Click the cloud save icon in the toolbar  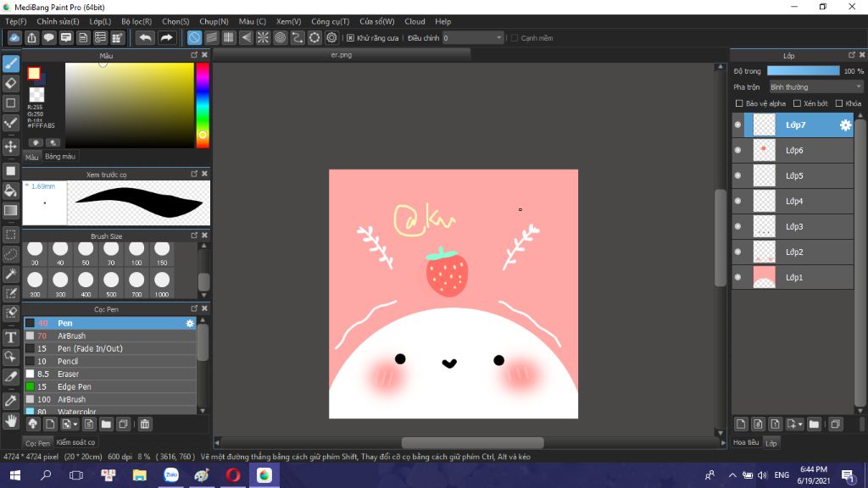click(x=14, y=37)
